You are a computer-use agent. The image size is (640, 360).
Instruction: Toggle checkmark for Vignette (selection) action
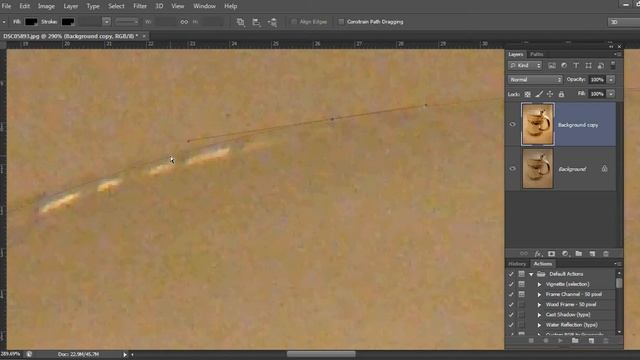coord(511,284)
